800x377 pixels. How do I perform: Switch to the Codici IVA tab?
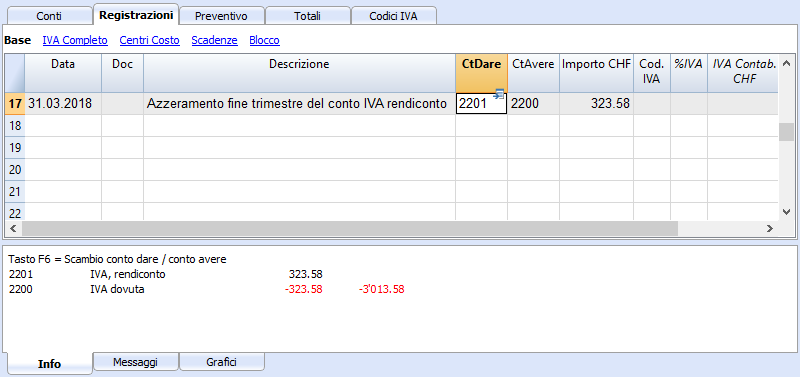393,16
